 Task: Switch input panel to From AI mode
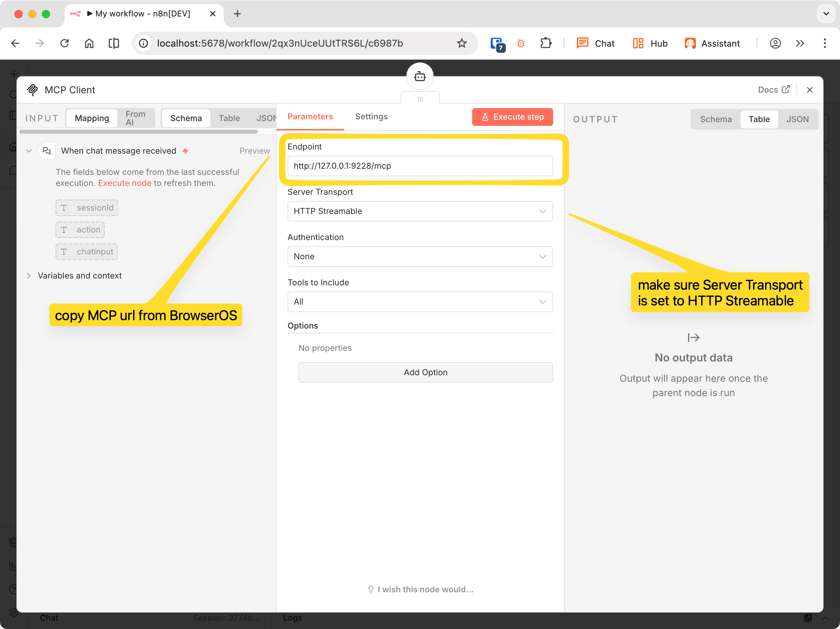(x=135, y=118)
